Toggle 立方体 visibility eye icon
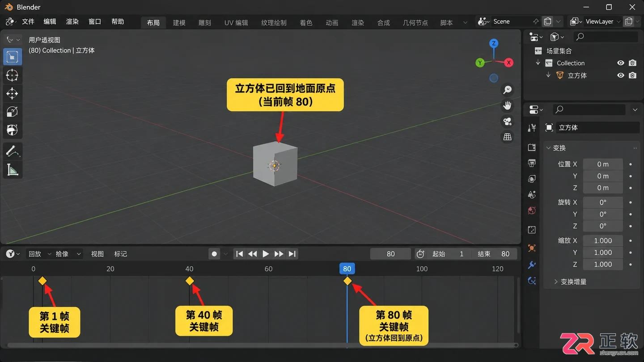Screen dimensions: 644x362 620,76
